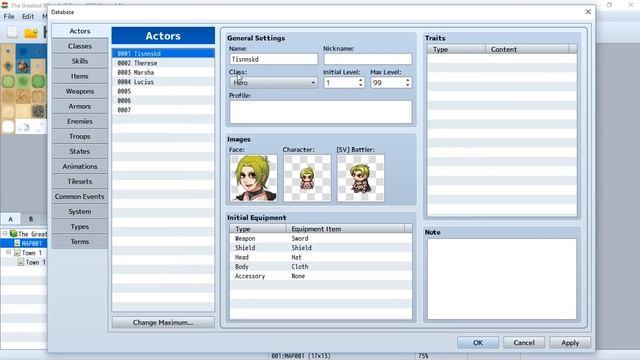Choose a new Face image
The width and height of the screenshot is (640, 360).
click(253, 178)
